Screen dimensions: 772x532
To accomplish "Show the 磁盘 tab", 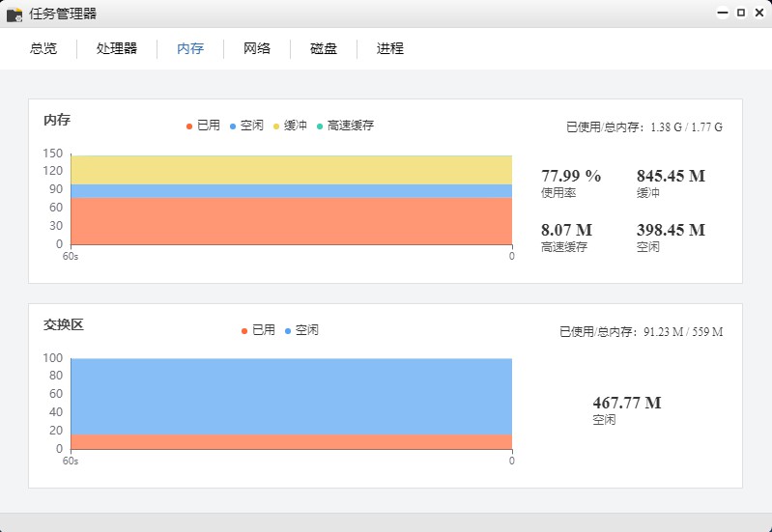I will click(x=324, y=48).
